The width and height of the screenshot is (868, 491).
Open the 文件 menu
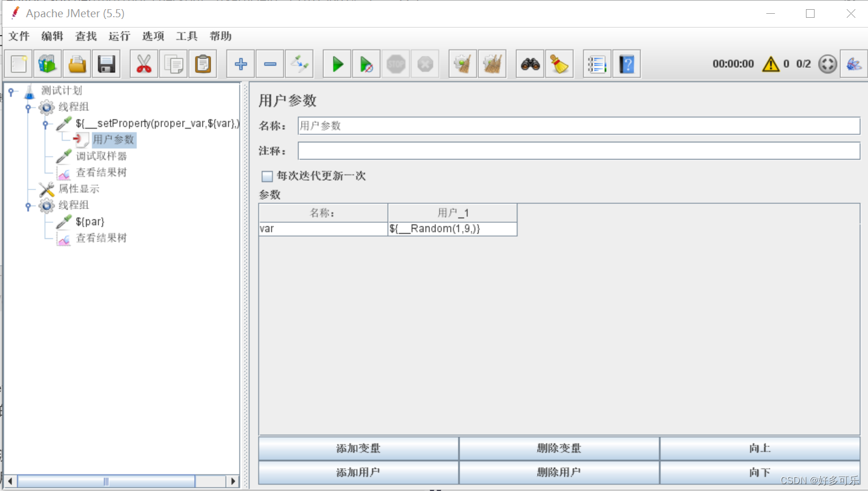pos(19,36)
